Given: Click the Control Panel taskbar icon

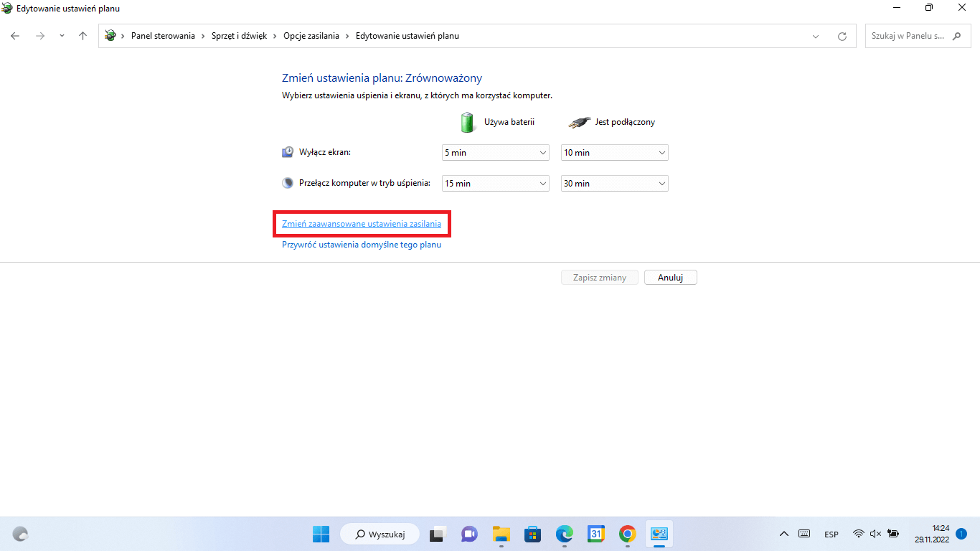Looking at the screenshot, I should [x=659, y=534].
